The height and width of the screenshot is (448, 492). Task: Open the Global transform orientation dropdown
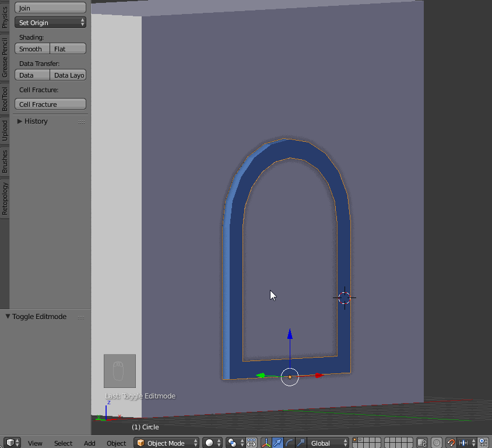[328, 443]
